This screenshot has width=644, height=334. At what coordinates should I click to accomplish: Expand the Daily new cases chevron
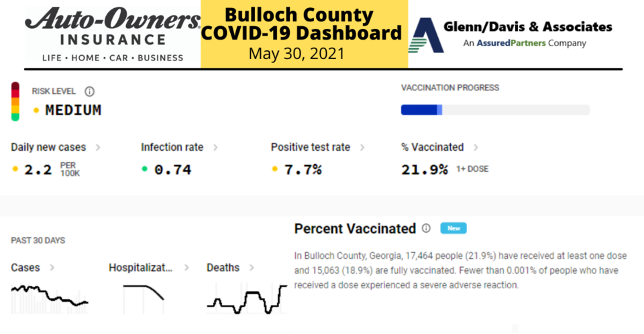coord(98,148)
